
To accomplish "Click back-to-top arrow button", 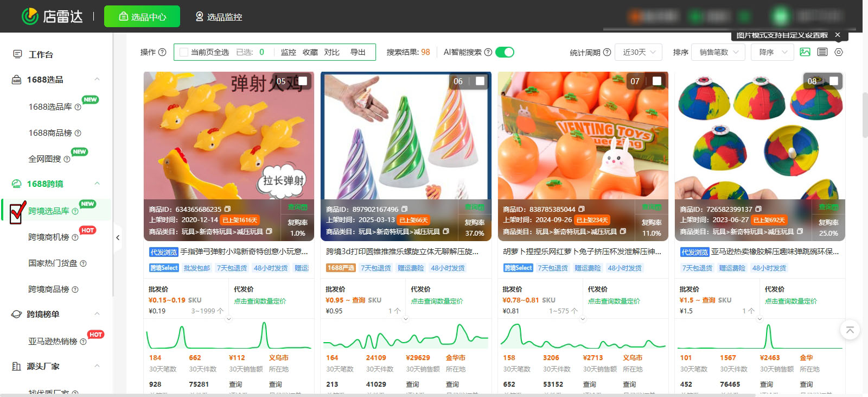I will [850, 330].
